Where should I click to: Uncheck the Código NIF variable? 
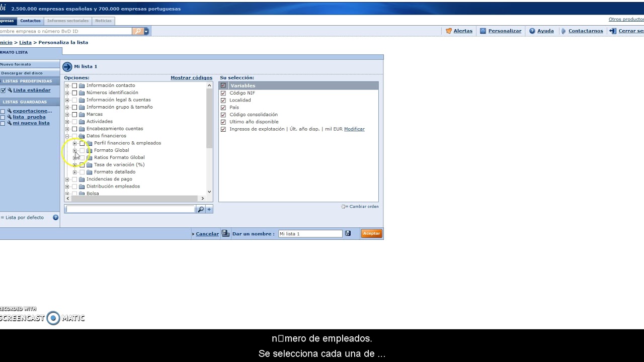(x=223, y=93)
